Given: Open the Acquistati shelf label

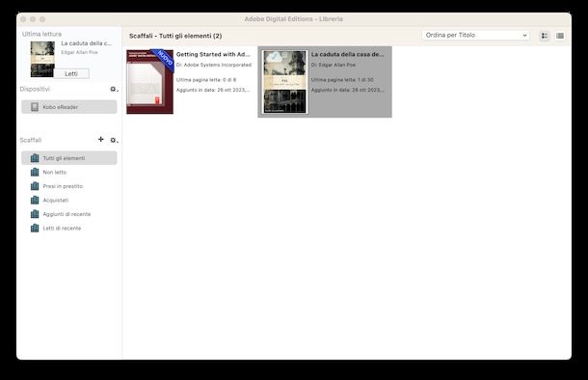Looking at the screenshot, I should tap(56, 201).
